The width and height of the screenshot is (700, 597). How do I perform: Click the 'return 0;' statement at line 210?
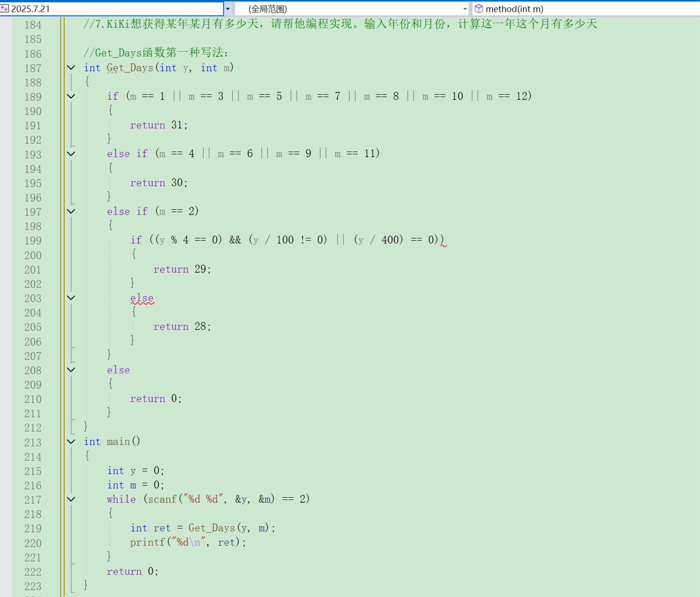(x=156, y=399)
